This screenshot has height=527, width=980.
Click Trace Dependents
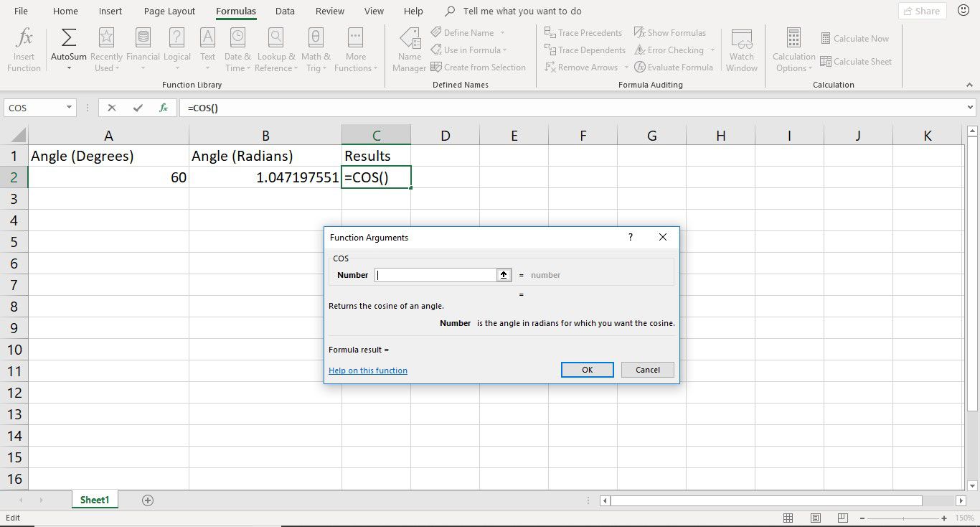(x=585, y=50)
